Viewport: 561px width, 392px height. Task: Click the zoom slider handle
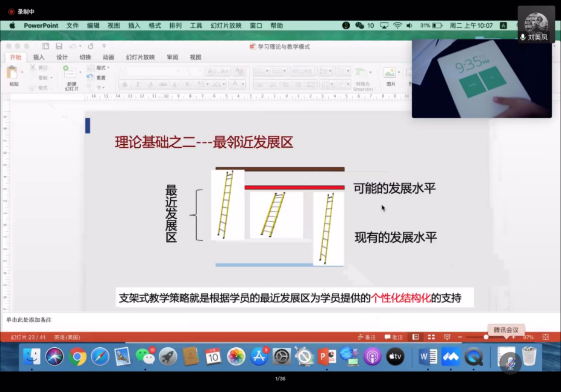(486, 337)
